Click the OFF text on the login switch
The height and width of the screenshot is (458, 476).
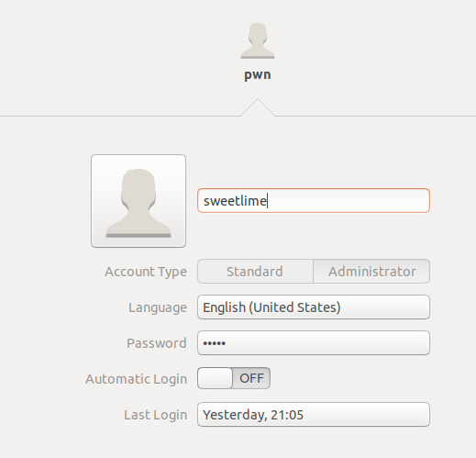(x=251, y=378)
